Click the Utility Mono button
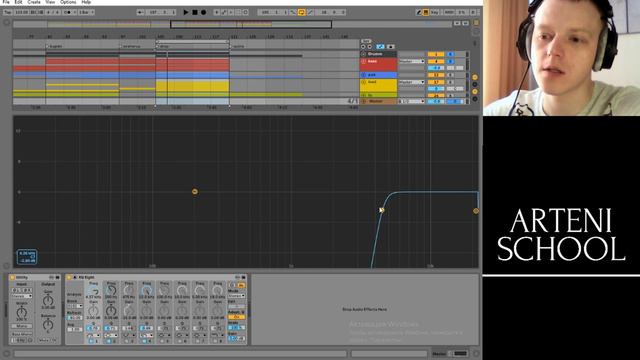640x360 pixels. [21, 326]
